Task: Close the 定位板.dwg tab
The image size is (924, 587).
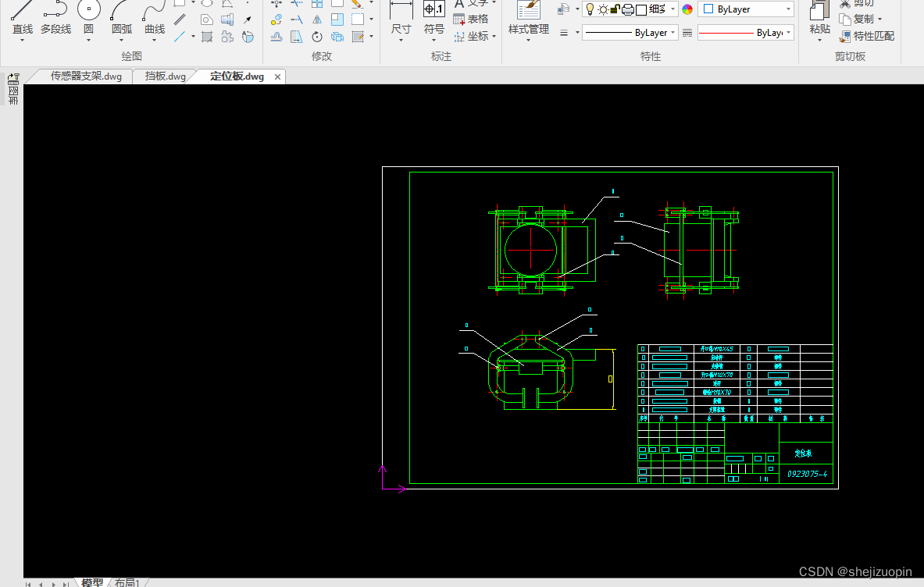Action: (277, 76)
